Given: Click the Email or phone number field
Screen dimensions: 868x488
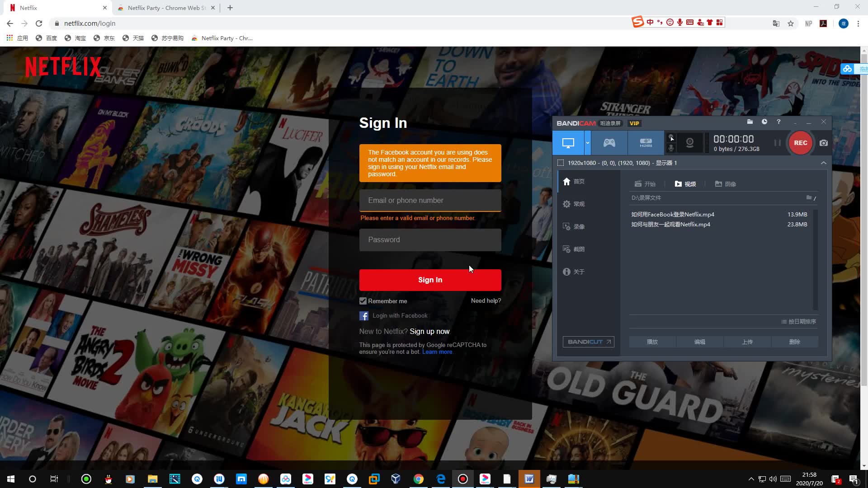Looking at the screenshot, I should (430, 200).
